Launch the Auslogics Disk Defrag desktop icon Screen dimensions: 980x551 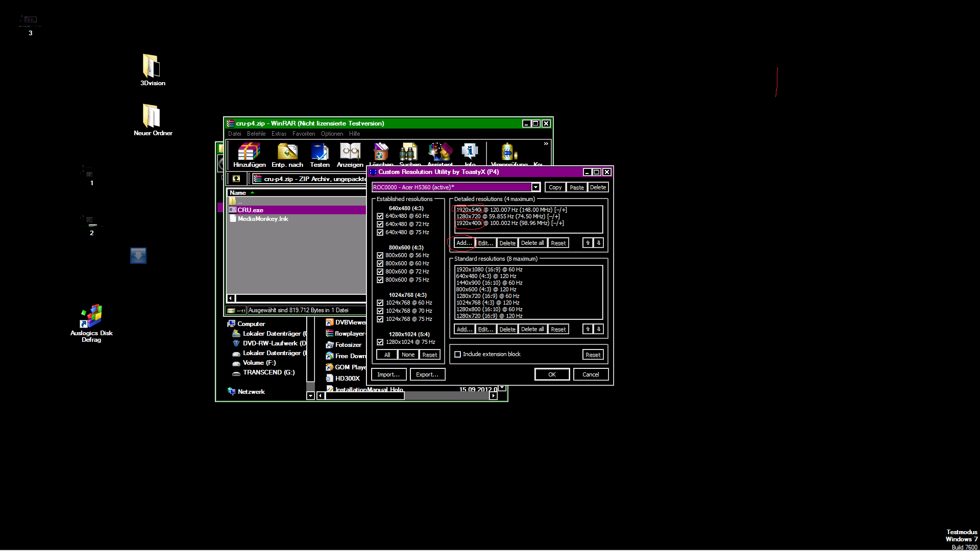coord(91,323)
